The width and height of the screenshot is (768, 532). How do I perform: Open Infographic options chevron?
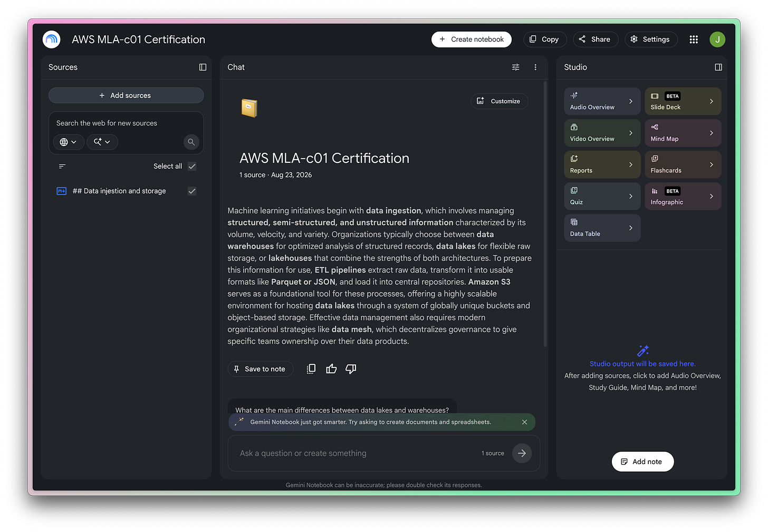(712, 196)
